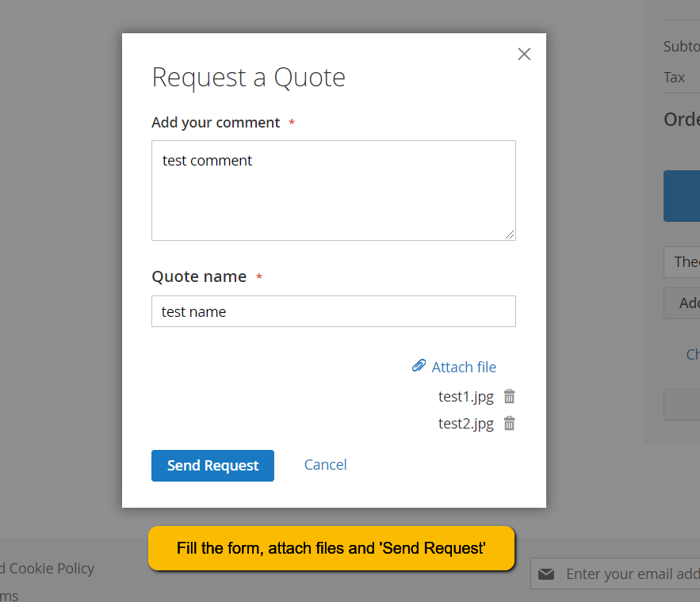The height and width of the screenshot is (602, 700).
Task: Cancel the quote request
Action: click(325, 465)
